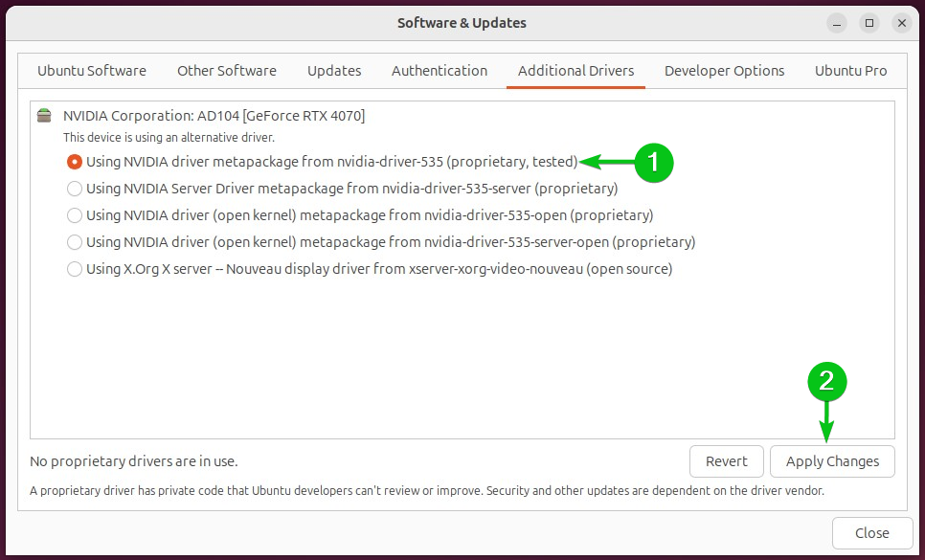Select the nvidia-driver-535-server radio option
This screenshot has width=925, height=560.
pyautogui.click(x=75, y=189)
